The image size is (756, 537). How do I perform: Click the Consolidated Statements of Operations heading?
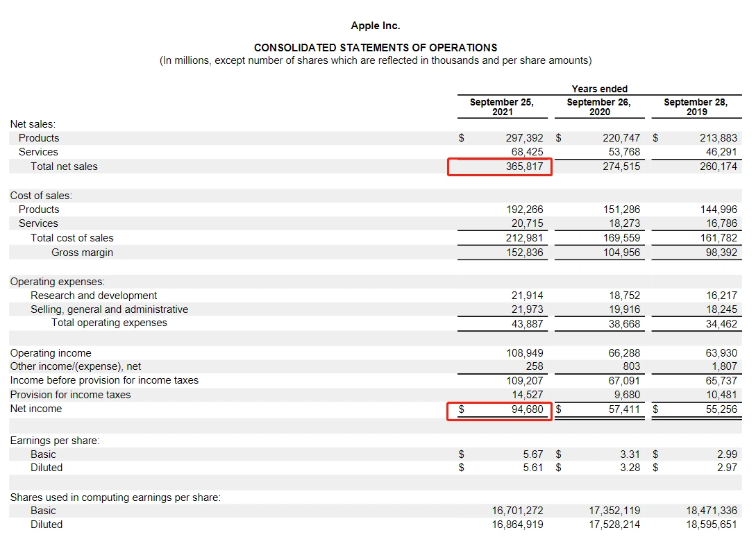(376, 48)
